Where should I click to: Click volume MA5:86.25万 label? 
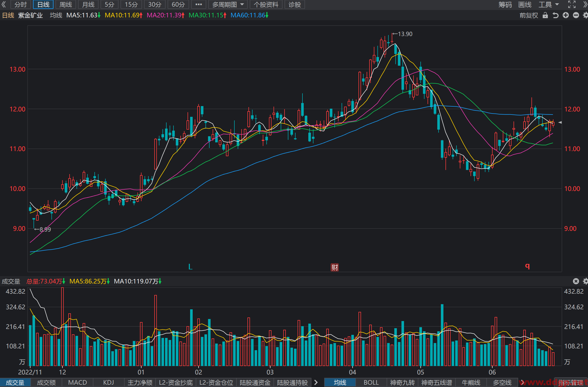(x=90, y=281)
